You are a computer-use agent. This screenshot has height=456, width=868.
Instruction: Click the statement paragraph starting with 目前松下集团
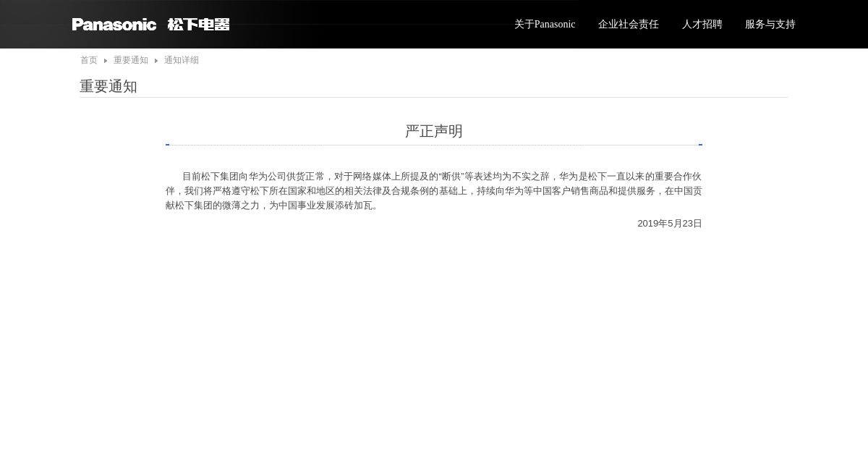[x=434, y=191]
